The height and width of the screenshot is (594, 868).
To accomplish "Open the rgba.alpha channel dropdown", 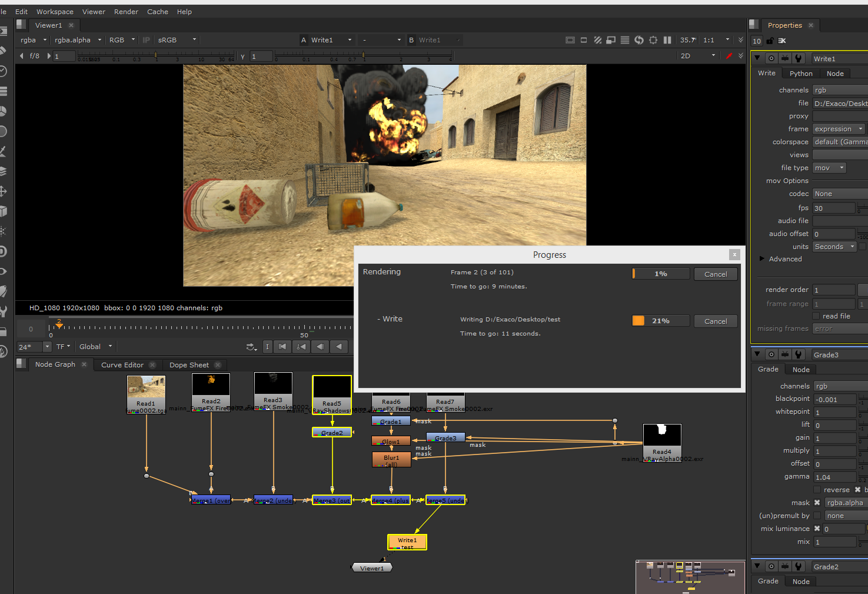I will click(78, 40).
